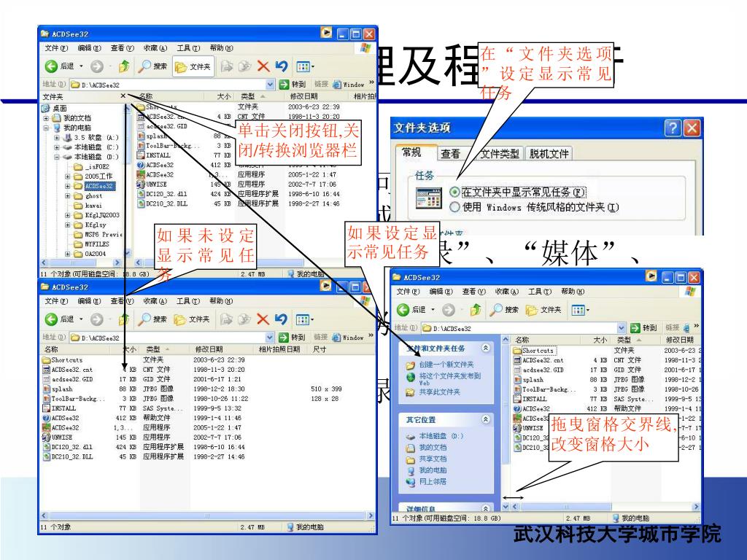
Task: Select the splash JPEG icon in the no-side-pane window
Action: [x=46, y=389]
